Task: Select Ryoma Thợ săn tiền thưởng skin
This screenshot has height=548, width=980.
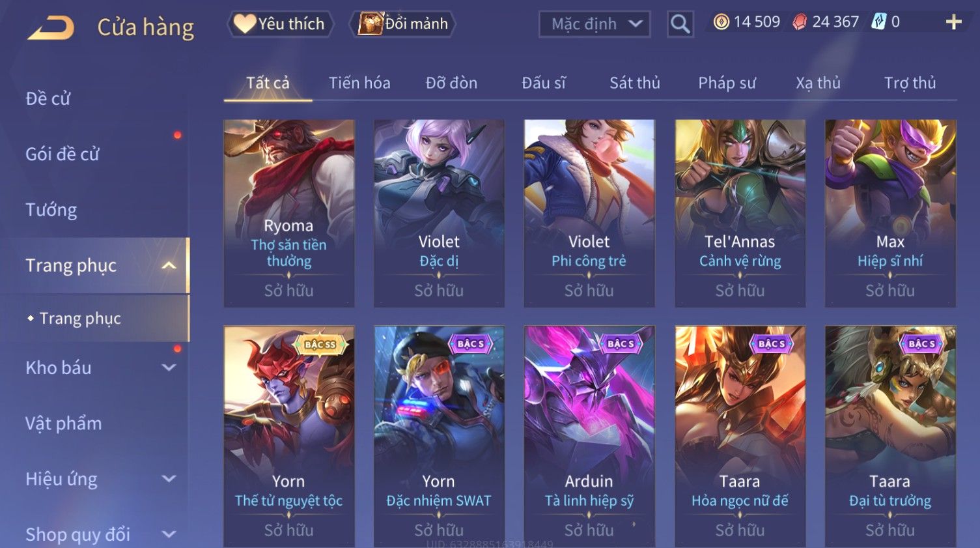Action: coord(289,213)
